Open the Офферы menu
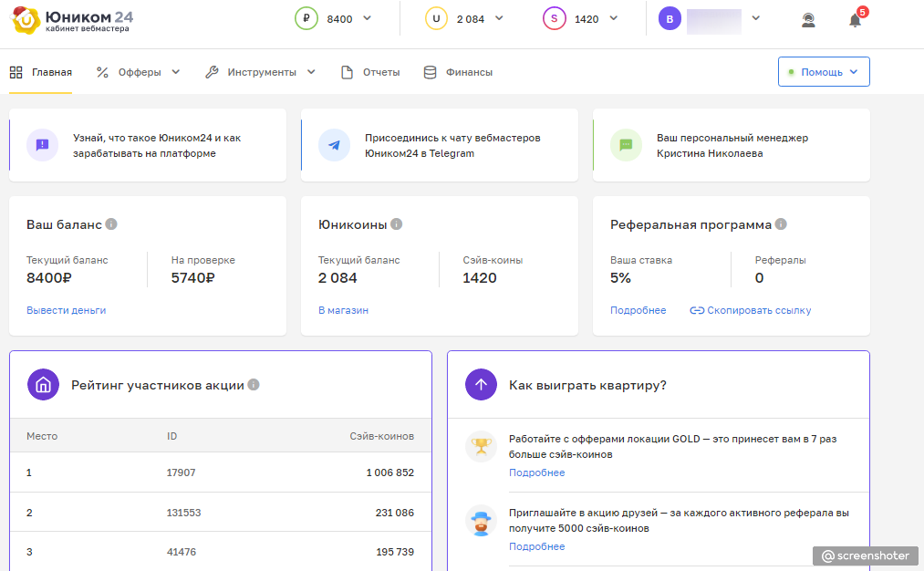 [x=138, y=72]
